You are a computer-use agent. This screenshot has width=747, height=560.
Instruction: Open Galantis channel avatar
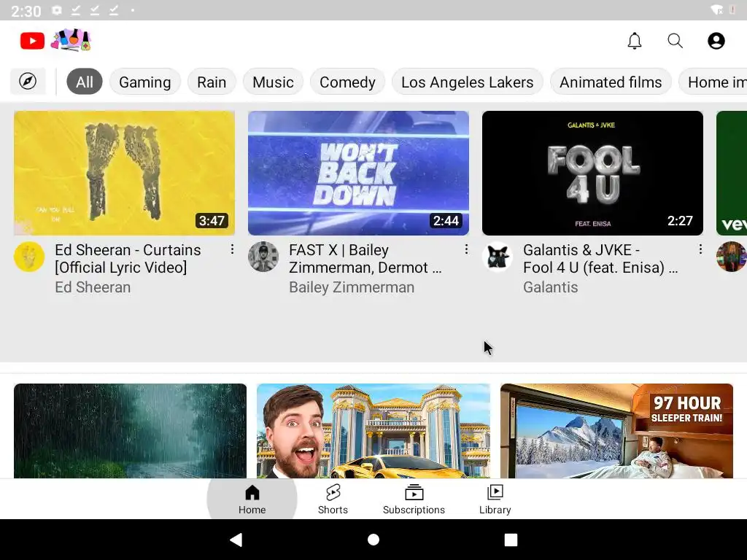498,257
